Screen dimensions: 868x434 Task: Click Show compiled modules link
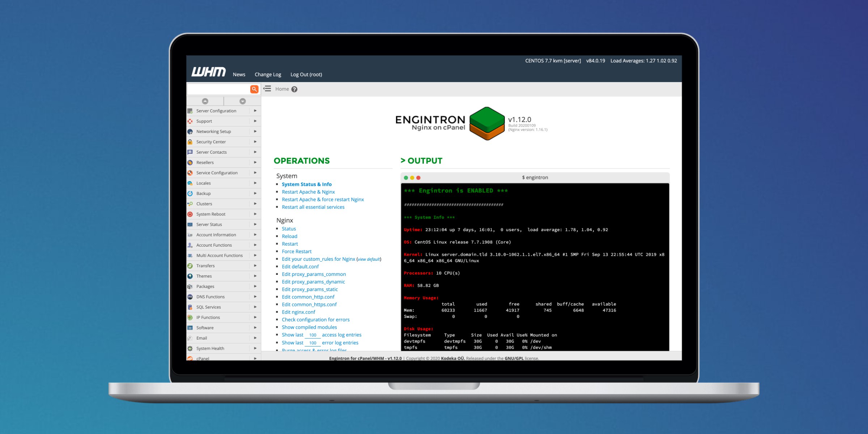point(309,327)
